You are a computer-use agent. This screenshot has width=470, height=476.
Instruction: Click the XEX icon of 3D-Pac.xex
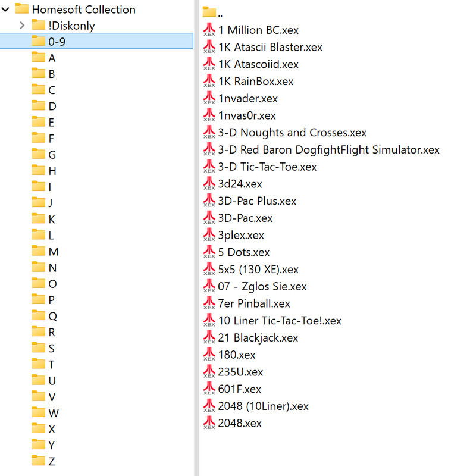209,218
